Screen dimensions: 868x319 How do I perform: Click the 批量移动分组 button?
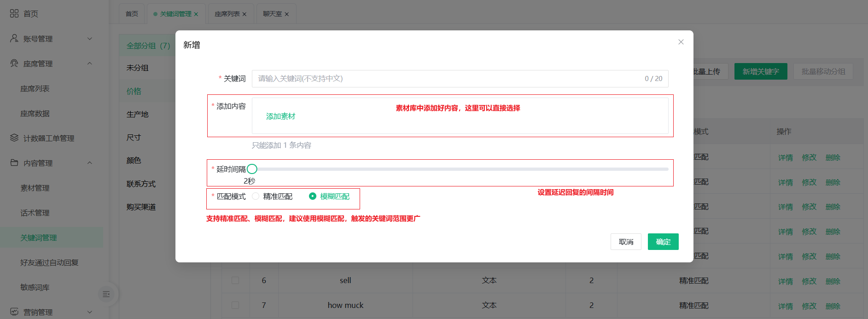click(823, 71)
